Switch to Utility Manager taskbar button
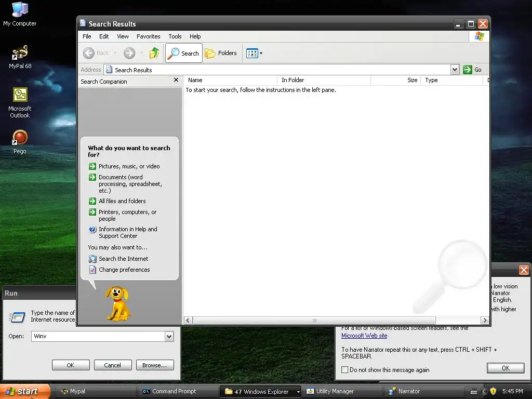 pyautogui.click(x=343, y=391)
